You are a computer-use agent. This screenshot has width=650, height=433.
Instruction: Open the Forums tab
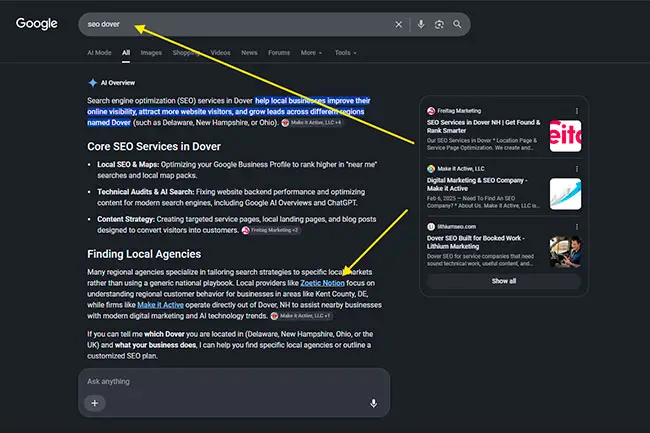point(279,53)
